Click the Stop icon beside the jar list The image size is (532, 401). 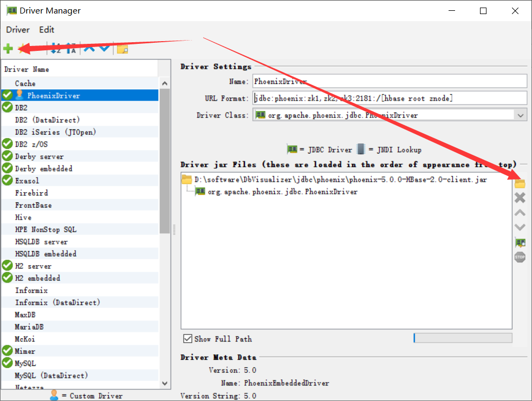pyautogui.click(x=520, y=257)
